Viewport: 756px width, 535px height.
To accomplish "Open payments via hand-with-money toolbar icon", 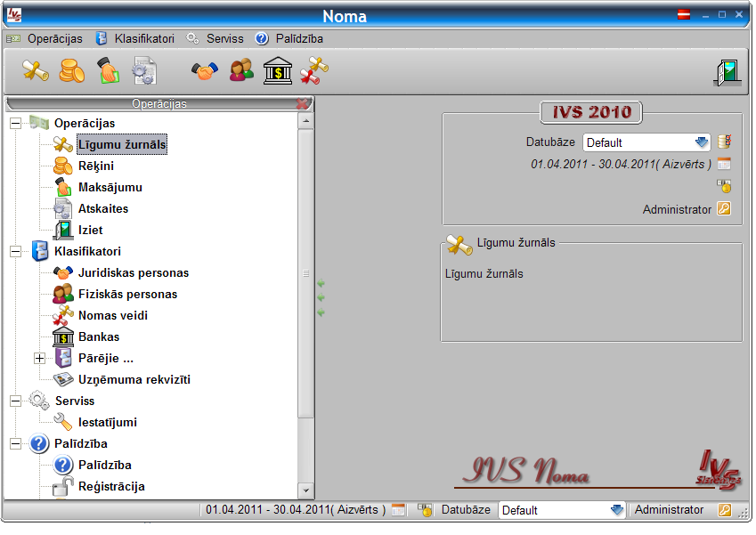I will 109,71.
